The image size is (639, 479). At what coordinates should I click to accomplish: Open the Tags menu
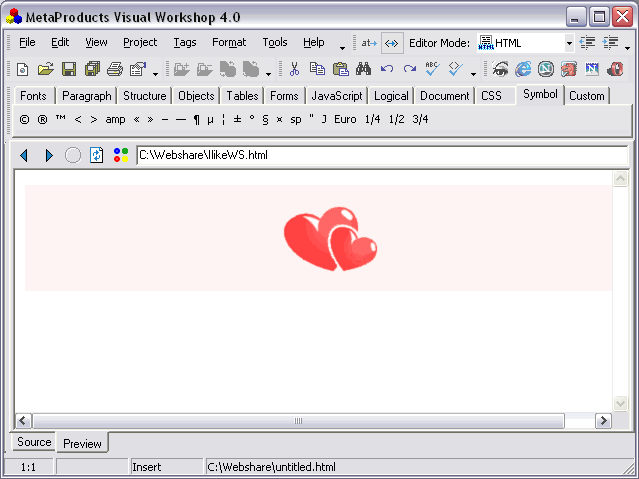(x=185, y=42)
